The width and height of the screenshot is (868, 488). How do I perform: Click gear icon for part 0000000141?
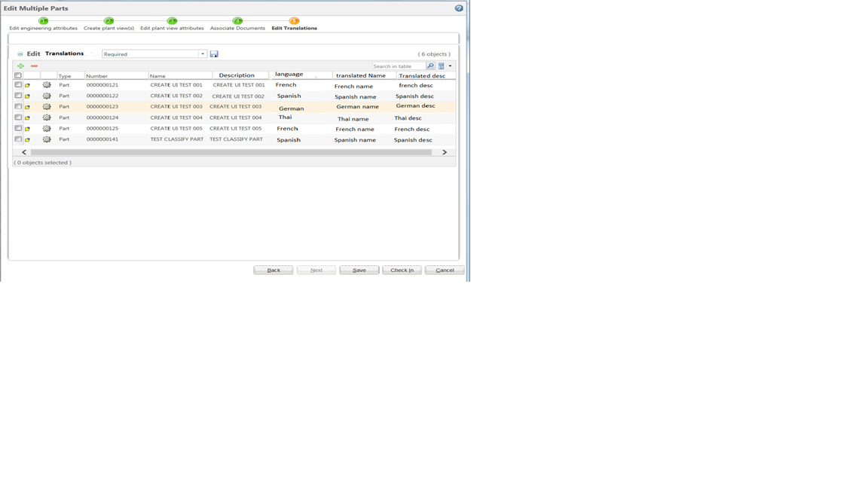coord(47,139)
